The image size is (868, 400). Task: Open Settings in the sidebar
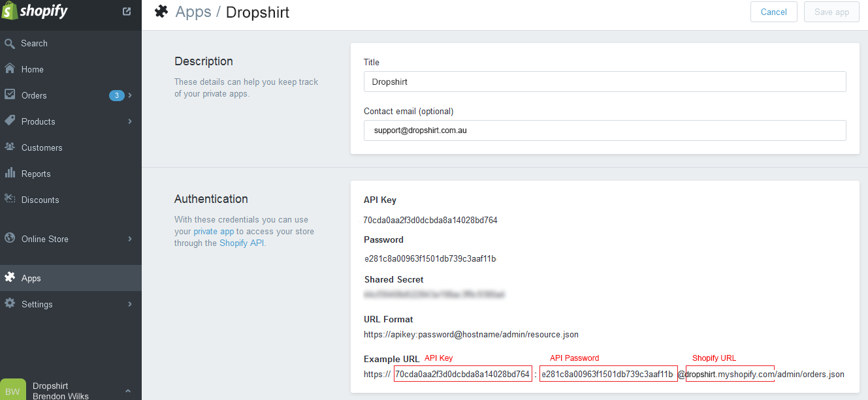click(x=71, y=304)
